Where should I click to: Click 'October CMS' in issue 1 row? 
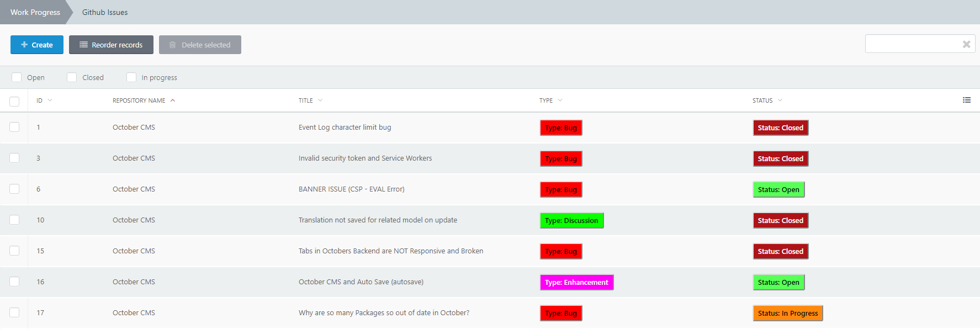(134, 127)
